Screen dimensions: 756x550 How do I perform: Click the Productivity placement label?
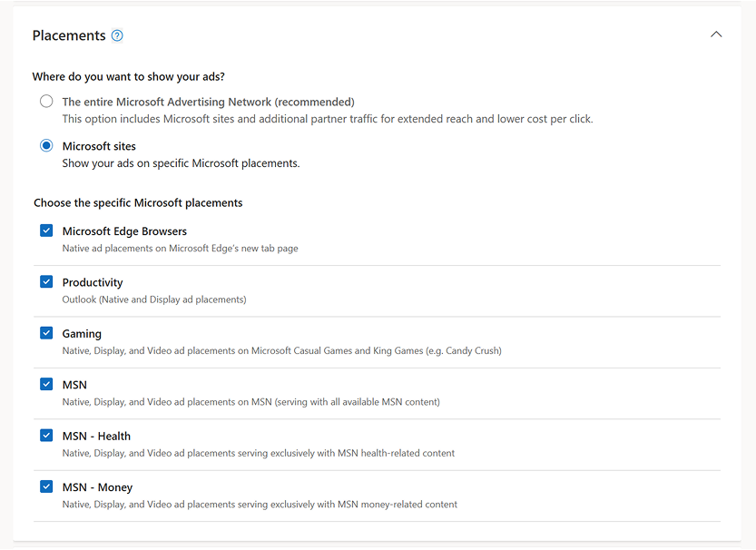pyautogui.click(x=93, y=282)
